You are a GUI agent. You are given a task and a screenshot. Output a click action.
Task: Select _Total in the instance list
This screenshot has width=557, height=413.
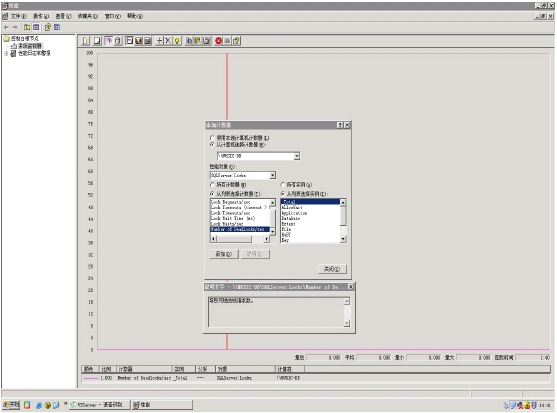click(x=310, y=202)
